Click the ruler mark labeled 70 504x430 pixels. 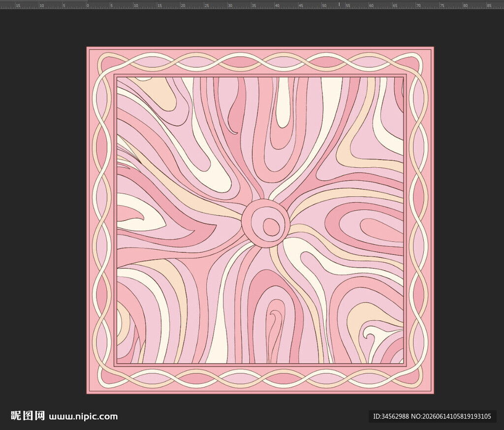(x=419, y=5)
